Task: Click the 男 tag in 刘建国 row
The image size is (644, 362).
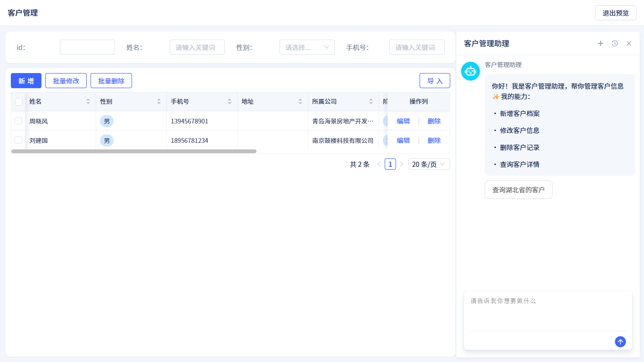Action: click(x=107, y=140)
